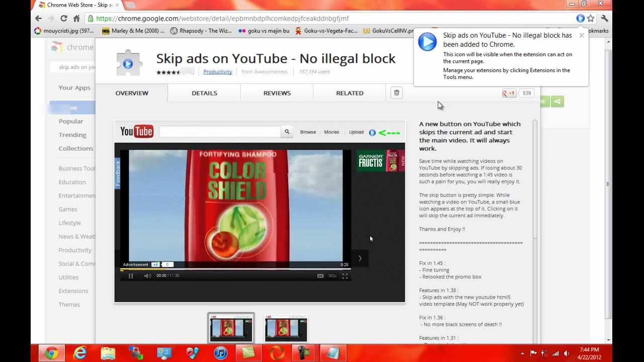Open the Marley & Me bookmark

click(x=133, y=31)
